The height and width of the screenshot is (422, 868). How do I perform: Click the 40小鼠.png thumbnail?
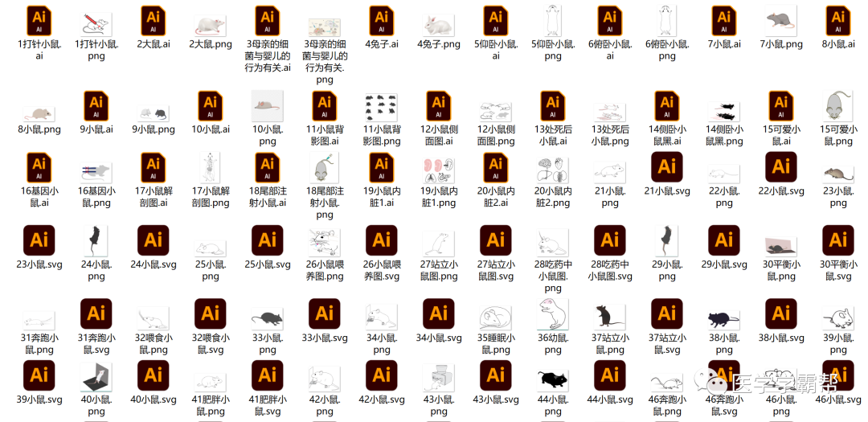pos(96,377)
